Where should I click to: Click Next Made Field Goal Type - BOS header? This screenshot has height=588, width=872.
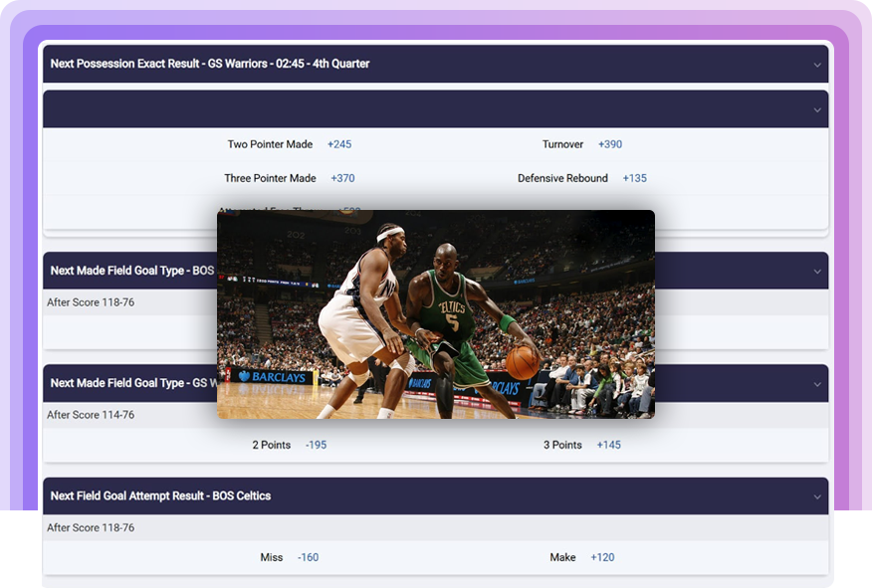[435, 271]
